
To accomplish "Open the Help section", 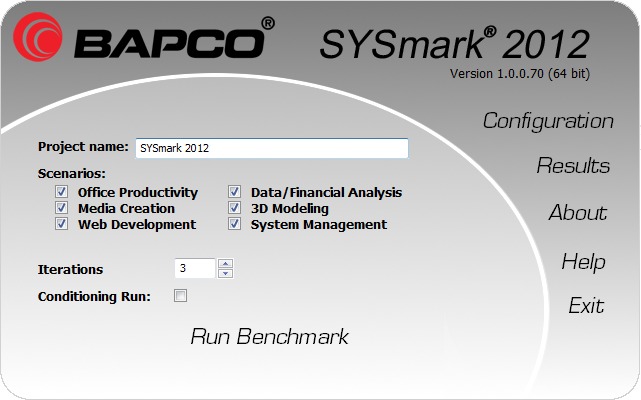I will coord(583,262).
